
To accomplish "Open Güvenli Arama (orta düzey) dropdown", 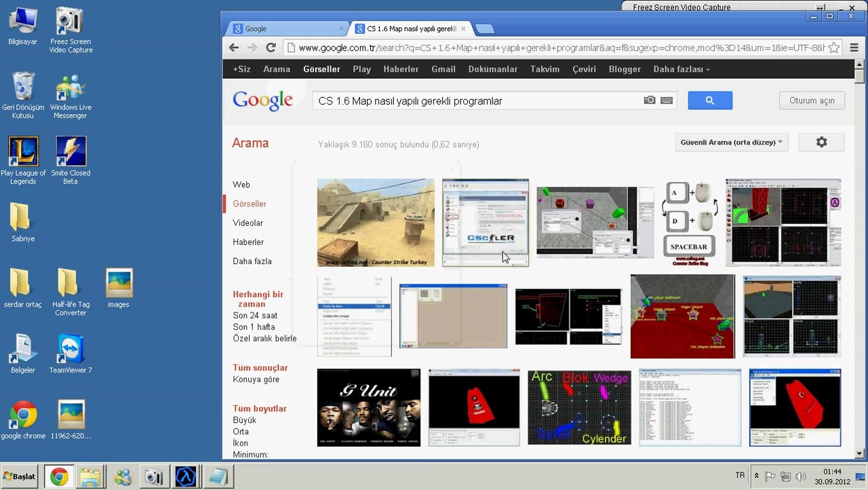I will [x=732, y=143].
